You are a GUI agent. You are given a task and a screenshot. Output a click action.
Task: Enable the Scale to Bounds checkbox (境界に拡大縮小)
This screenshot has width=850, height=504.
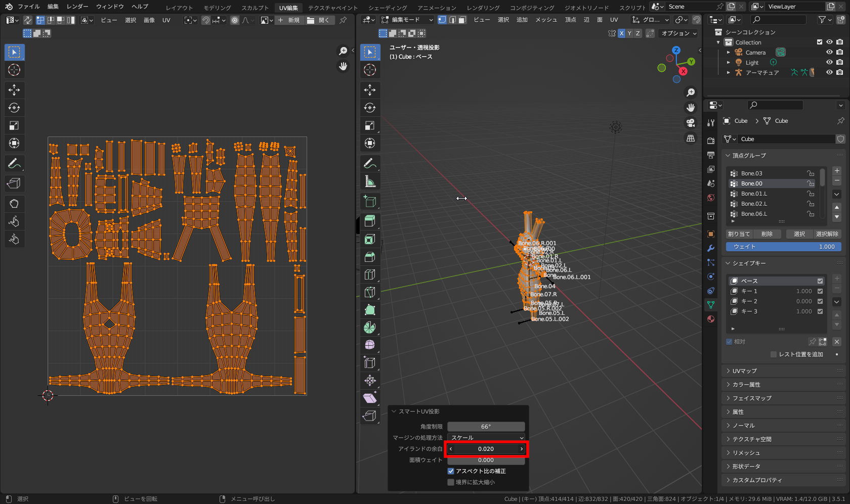point(451,482)
